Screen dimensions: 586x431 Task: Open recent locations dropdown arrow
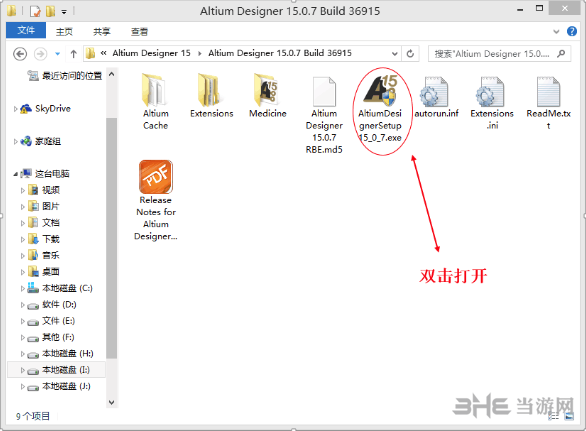click(57, 54)
